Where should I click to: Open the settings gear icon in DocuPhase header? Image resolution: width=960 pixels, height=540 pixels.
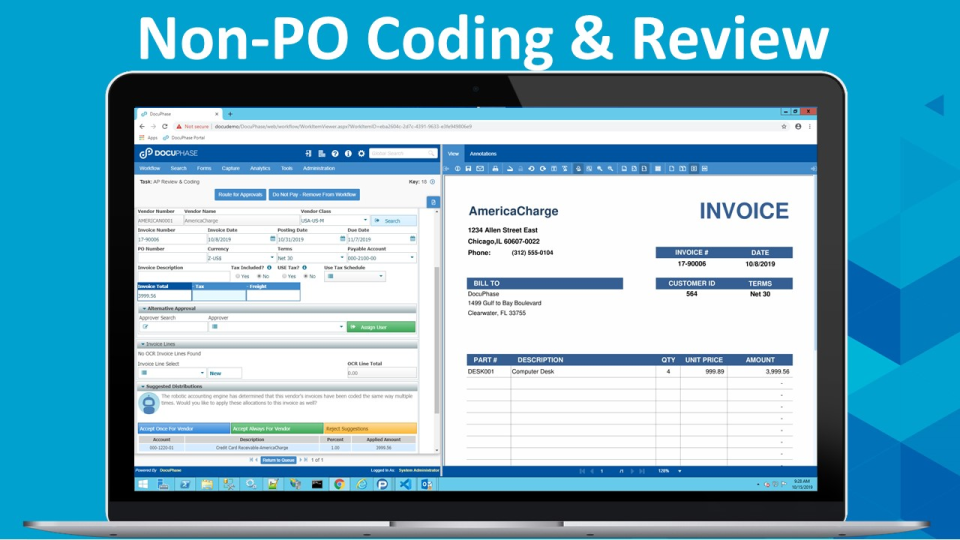(x=361, y=154)
